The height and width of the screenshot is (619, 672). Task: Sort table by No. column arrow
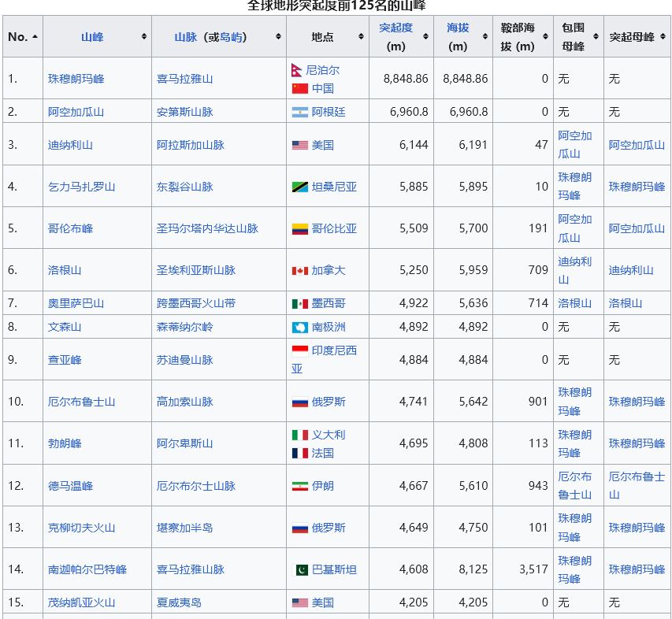(35, 37)
